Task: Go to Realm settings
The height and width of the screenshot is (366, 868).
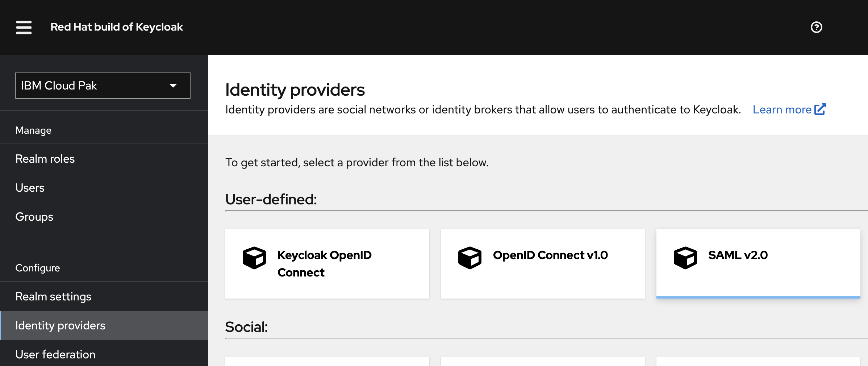Action: tap(53, 296)
